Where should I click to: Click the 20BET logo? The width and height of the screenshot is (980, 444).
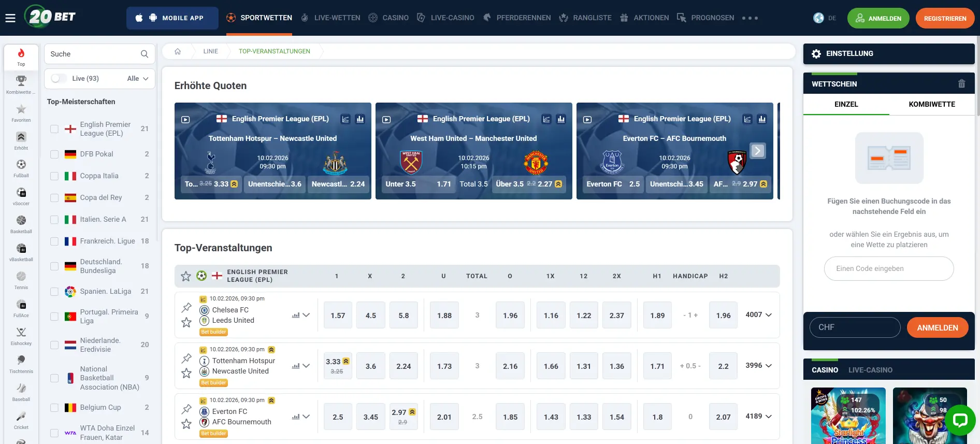pos(50,17)
